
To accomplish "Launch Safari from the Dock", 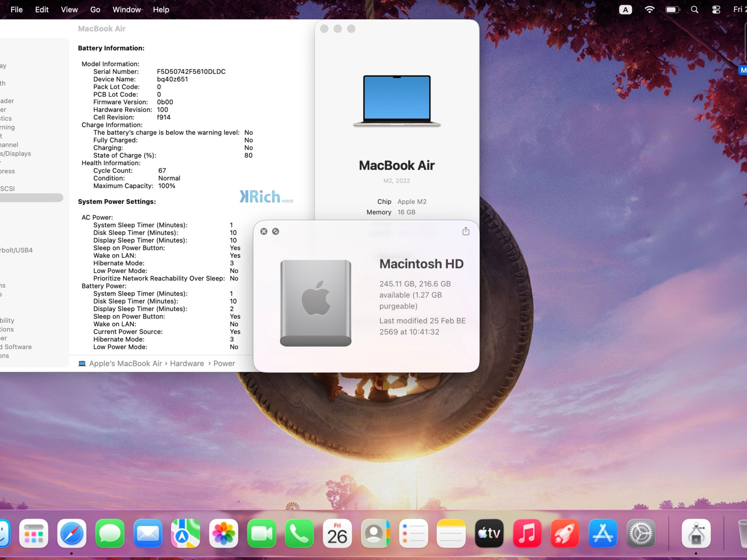I will coord(71,533).
